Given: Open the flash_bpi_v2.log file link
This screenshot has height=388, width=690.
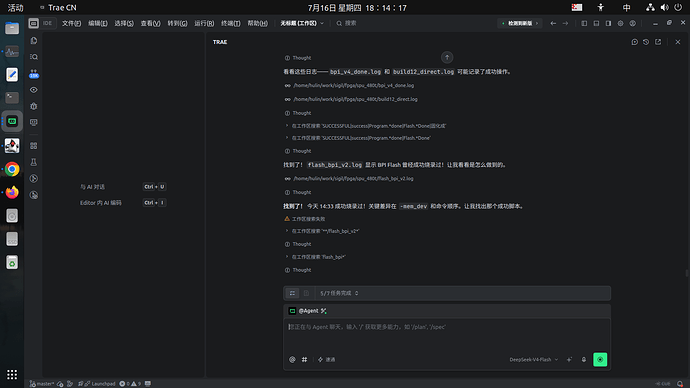Looking at the screenshot, I should tap(353, 179).
